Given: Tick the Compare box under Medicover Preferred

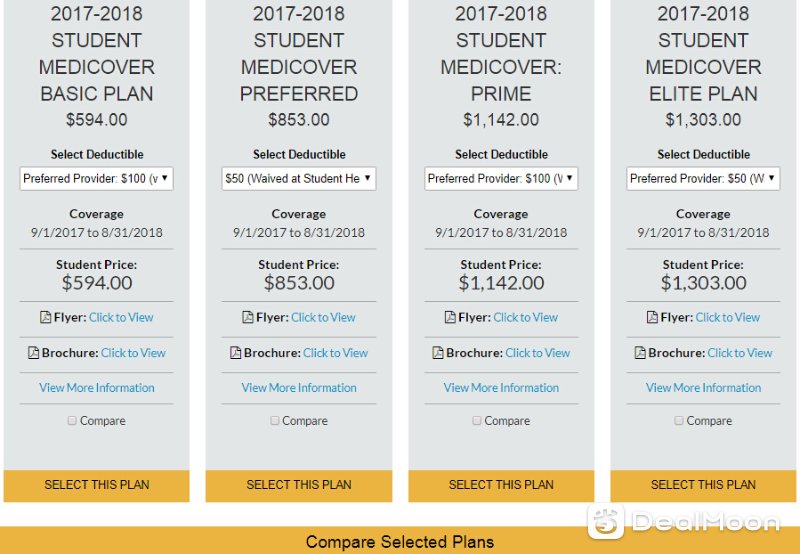Looking at the screenshot, I should pos(274,420).
